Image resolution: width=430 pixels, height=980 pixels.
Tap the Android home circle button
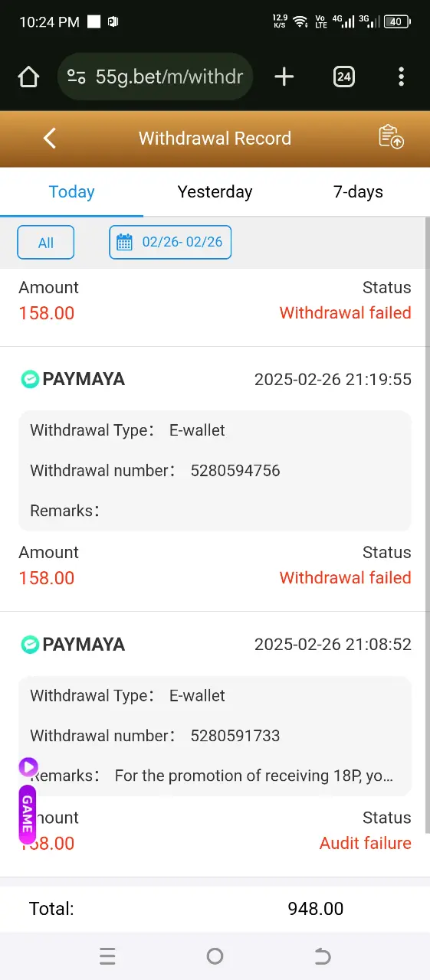[x=215, y=956]
